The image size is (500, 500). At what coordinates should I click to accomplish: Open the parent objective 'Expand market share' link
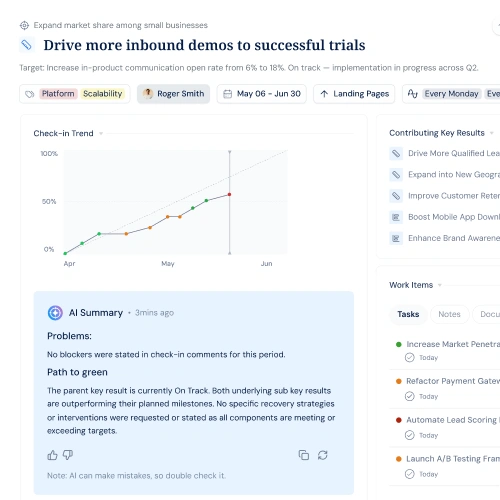pos(120,25)
